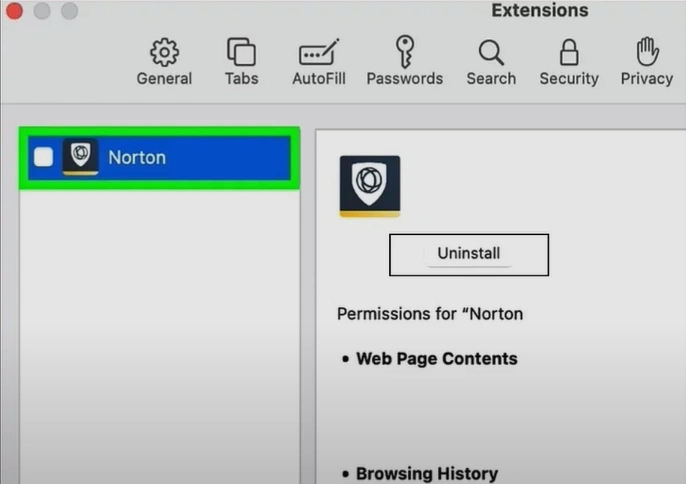Open the AutoFill preferences icon
The height and width of the screenshot is (484, 686).
[x=319, y=53]
